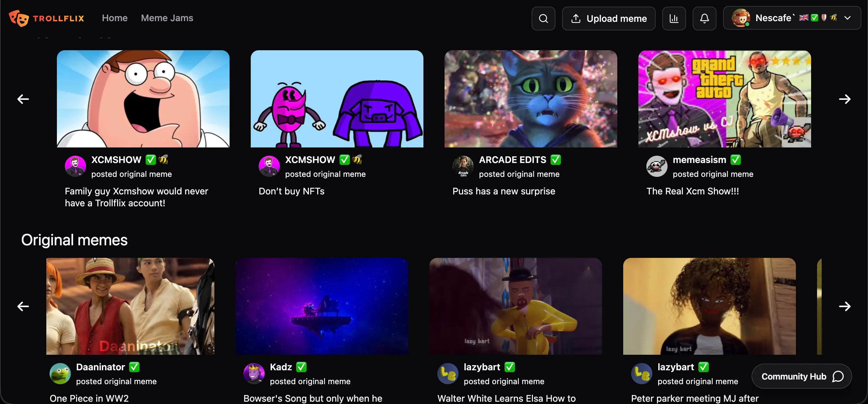Viewport: 868px width, 404px height.
Task: Open the Walter White yellow suit thumbnail
Action: pyautogui.click(x=516, y=306)
